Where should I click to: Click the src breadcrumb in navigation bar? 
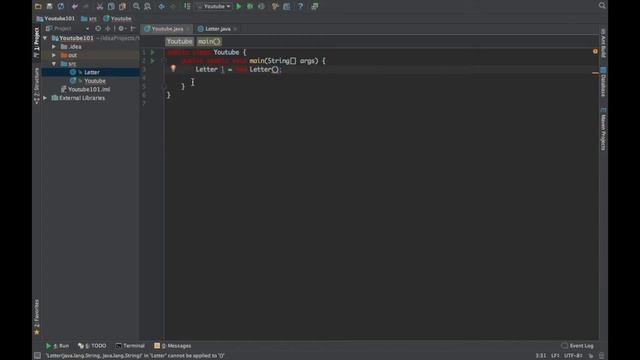coord(89,18)
